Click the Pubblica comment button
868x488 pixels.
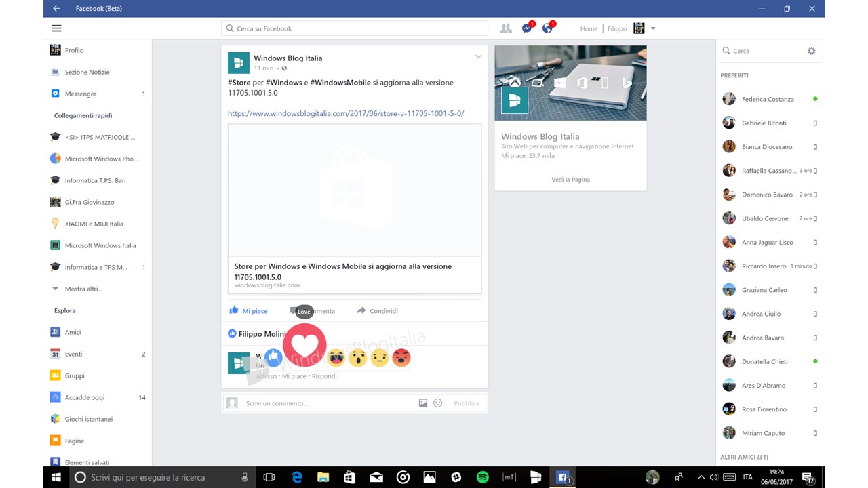click(x=467, y=403)
